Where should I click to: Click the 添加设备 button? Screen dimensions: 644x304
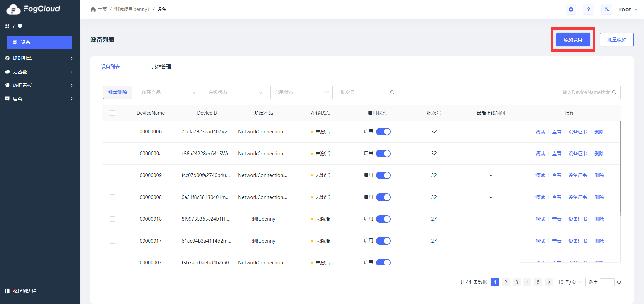[x=573, y=40]
